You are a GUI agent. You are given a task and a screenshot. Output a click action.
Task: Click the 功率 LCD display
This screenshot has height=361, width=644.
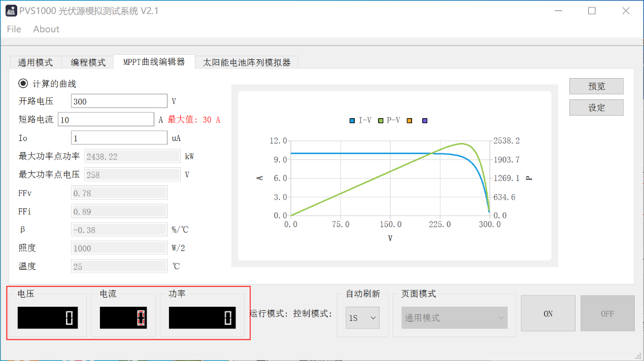pos(202,318)
